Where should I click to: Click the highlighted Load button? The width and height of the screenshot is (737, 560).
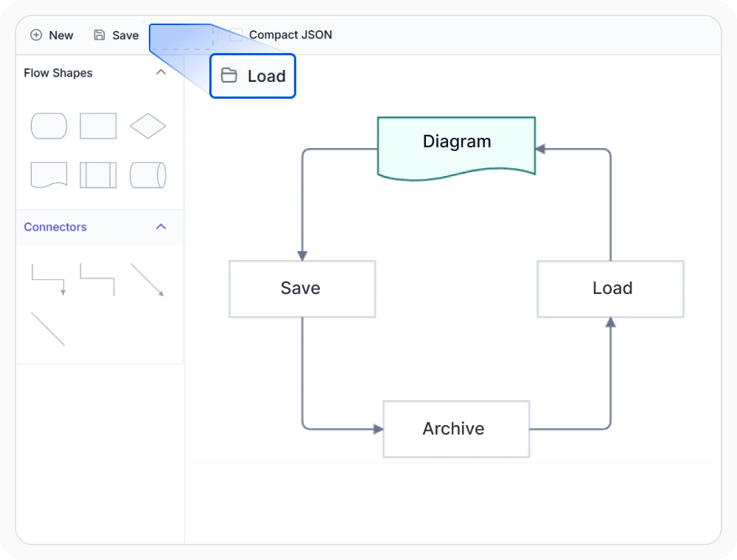click(x=253, y=76)
